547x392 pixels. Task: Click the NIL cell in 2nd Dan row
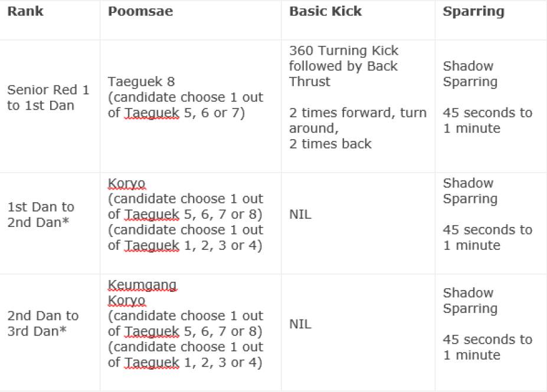tap(300, 324)
